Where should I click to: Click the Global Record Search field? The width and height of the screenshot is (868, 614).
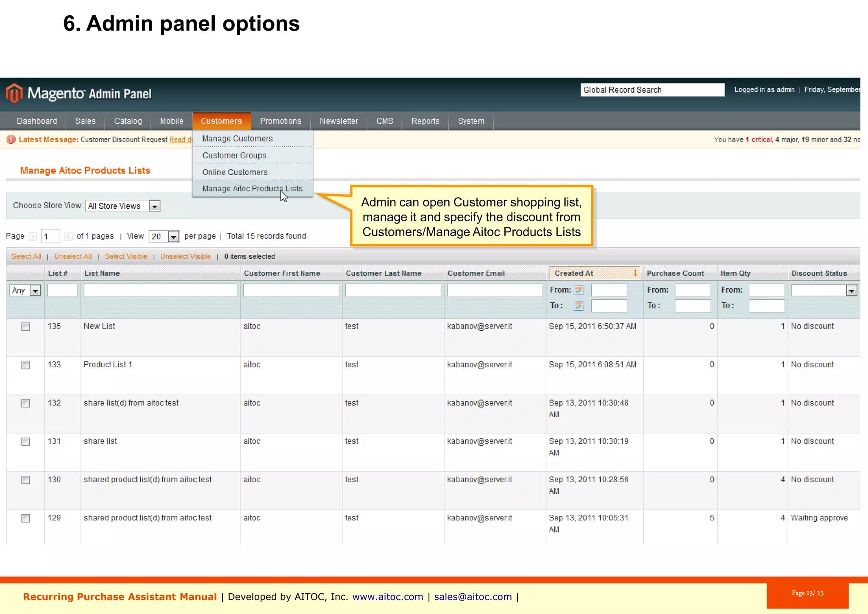652,90
